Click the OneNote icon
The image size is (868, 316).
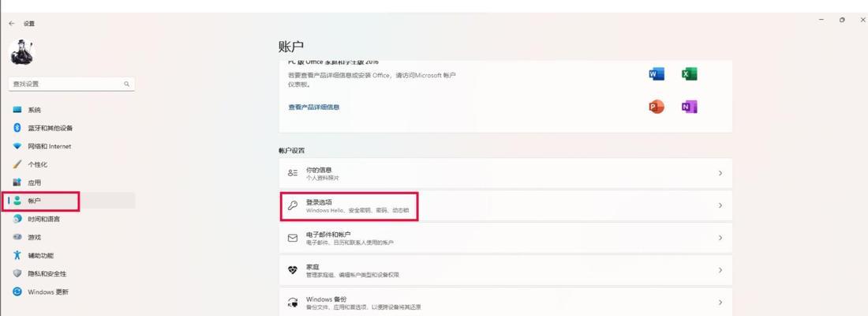click(689, 107)
